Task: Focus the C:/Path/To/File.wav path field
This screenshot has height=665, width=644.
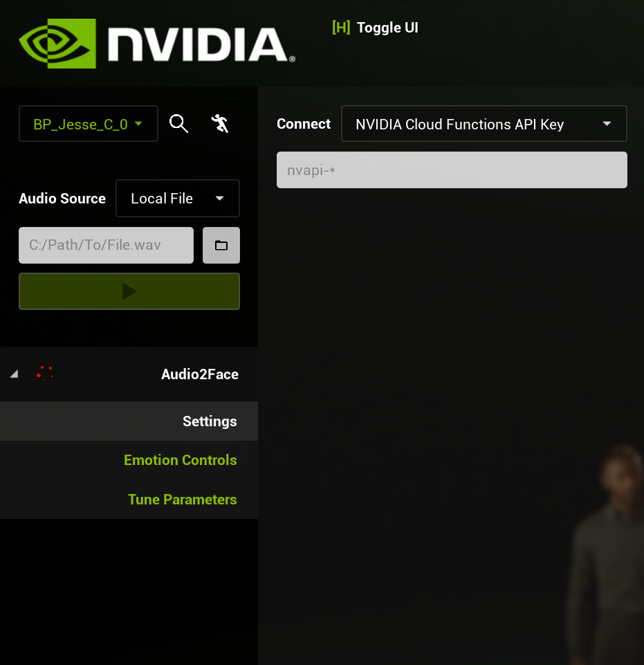Action: click(106, 245)
